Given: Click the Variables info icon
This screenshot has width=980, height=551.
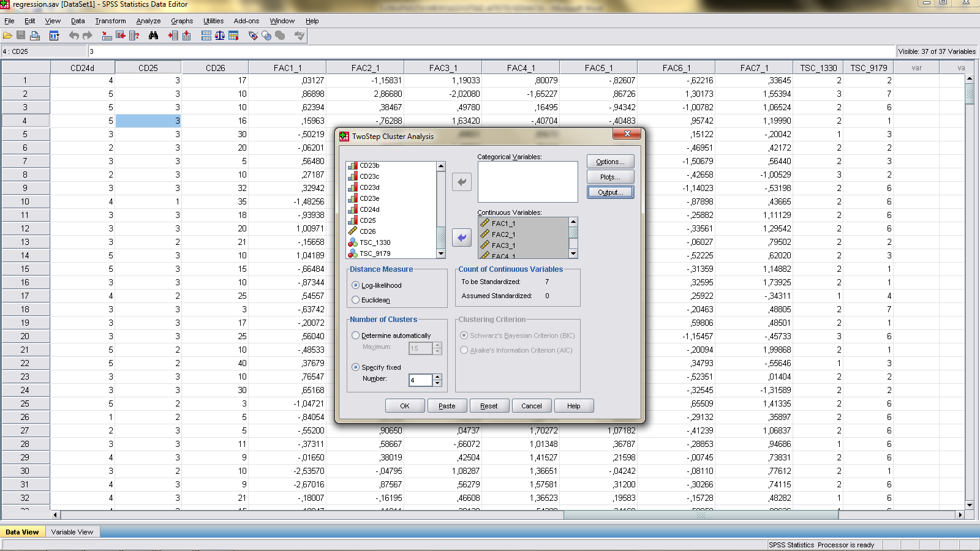Looking at the screenshot, I should (134, 36).
